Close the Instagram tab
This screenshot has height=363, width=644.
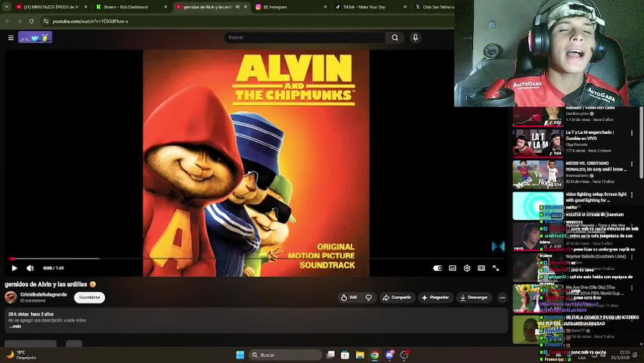(x=326, y=7)
